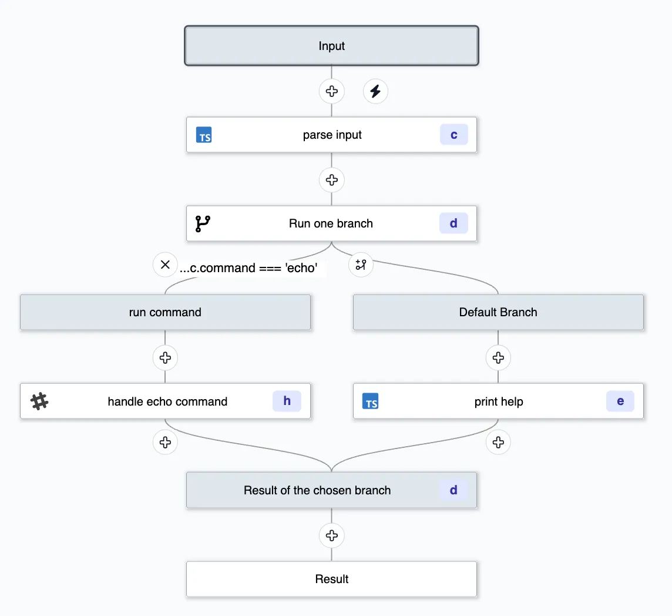672x616 pixels.
Task: Select the final Result node
Action: coord(332,579)
